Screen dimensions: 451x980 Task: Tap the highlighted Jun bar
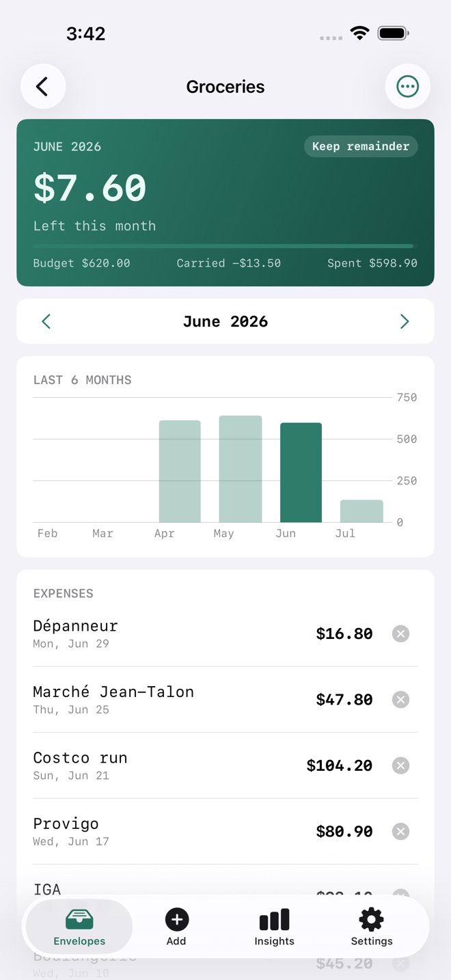pyautogui.click(x=301, y=473)
